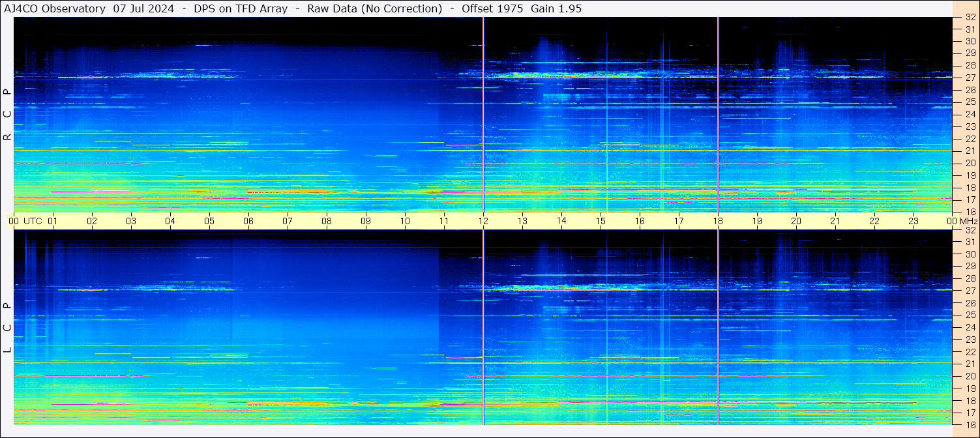The width and height of the screenshot is (980, 438).
Task: Click the 30 frequency label beside RCP panel
Action: 970,41
